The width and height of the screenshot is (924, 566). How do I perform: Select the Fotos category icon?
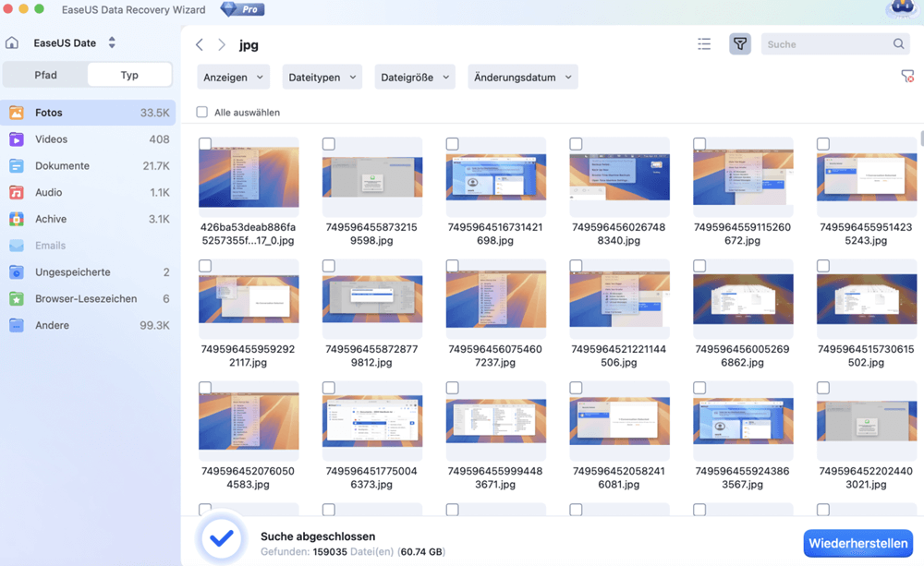pyautogui.click(x=17, y=112)
